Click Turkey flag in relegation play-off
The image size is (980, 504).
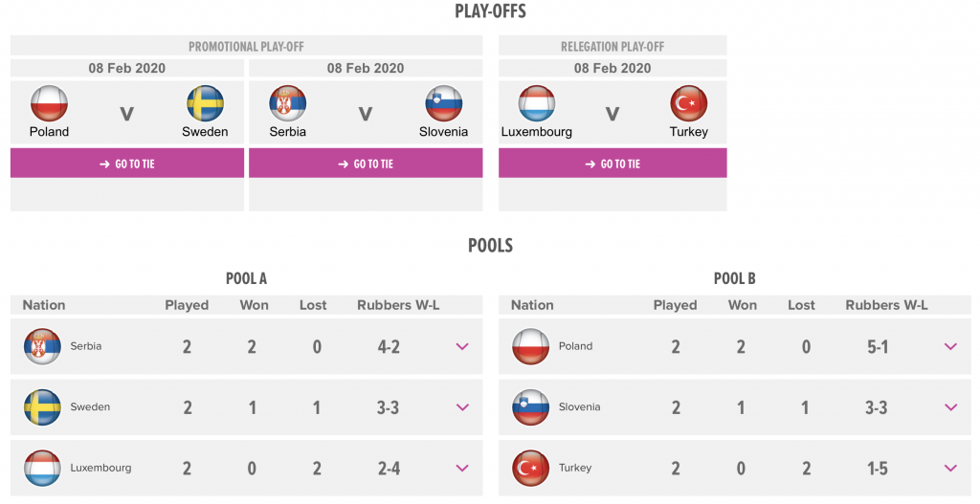[x=689, y=103]
